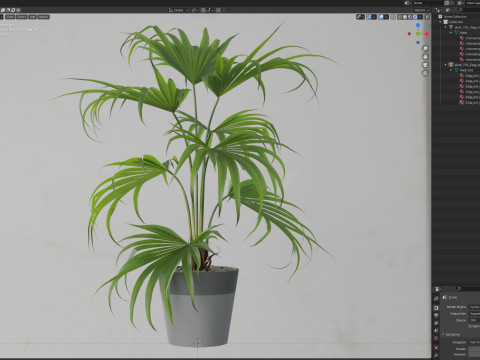Click the pan view hand button
Viewport: 480px width, 360px height.
[x=425, y=56]
